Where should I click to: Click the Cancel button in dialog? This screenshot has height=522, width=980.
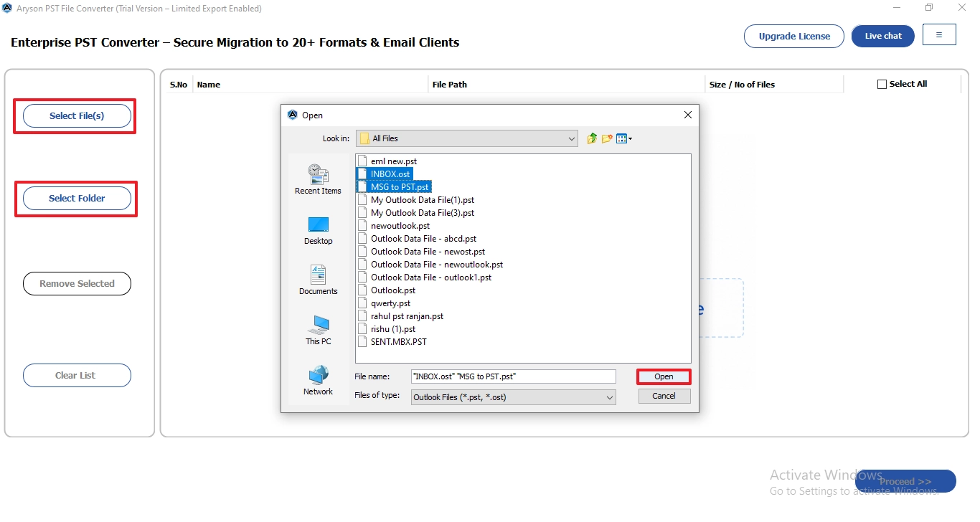click(664, 396)
